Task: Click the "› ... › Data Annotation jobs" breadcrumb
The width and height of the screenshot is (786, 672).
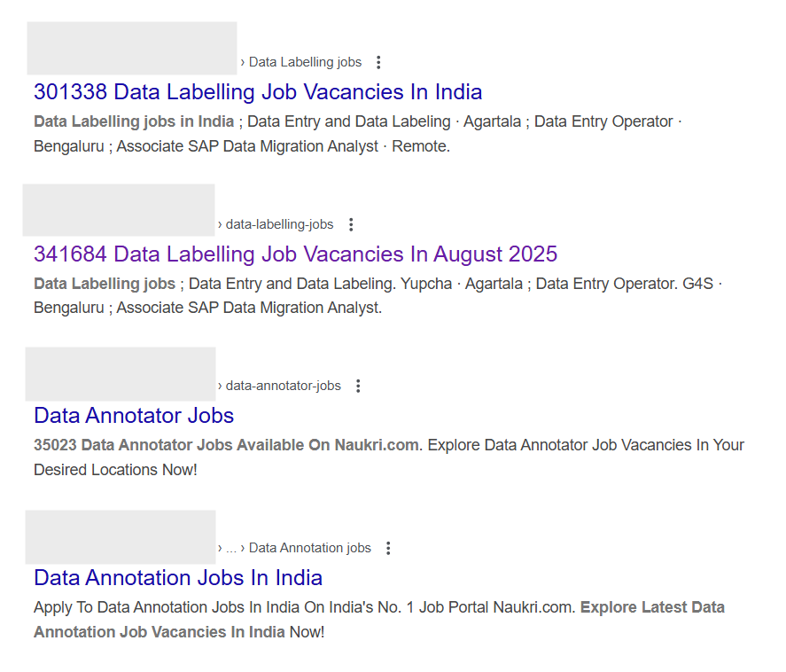Action: pos(294,548)
